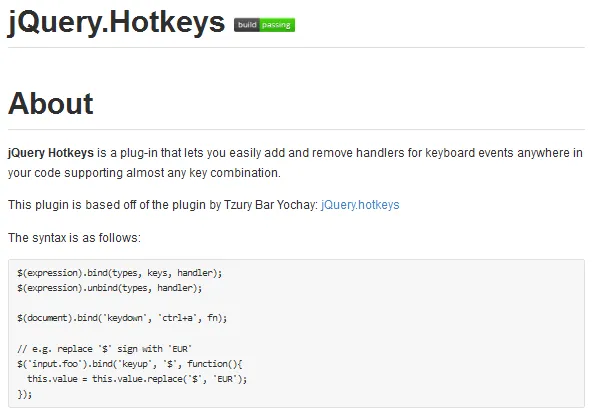Click the jQuery.Hotkeys page title

click(x=116, y=23)
